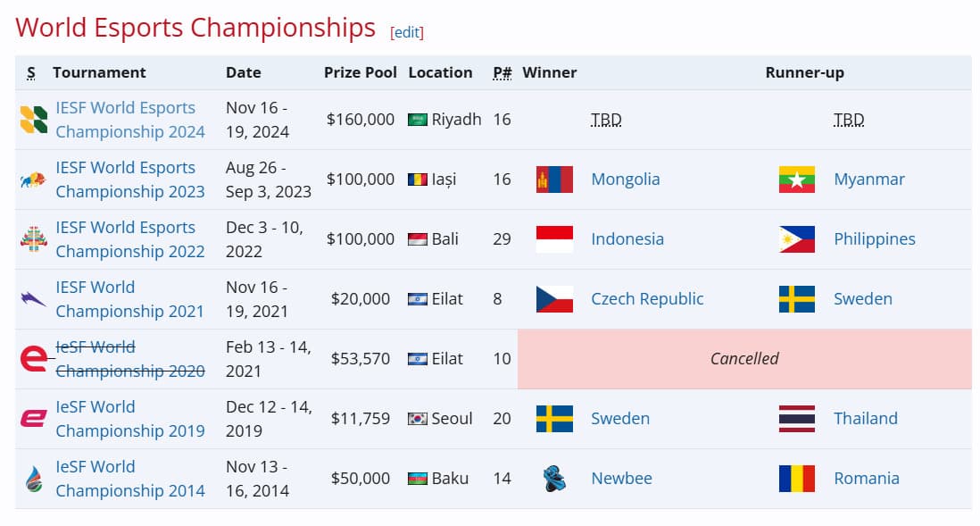This screenshot has width=980, height=526.
Task: Click the purple IESF 2021 logo icon
Action: tap(32, 298)
